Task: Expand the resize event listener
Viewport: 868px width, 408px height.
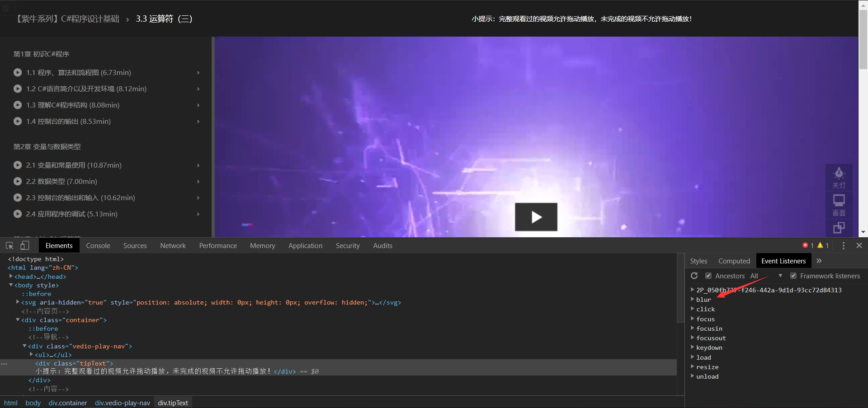Action: [x=693, y=366]
